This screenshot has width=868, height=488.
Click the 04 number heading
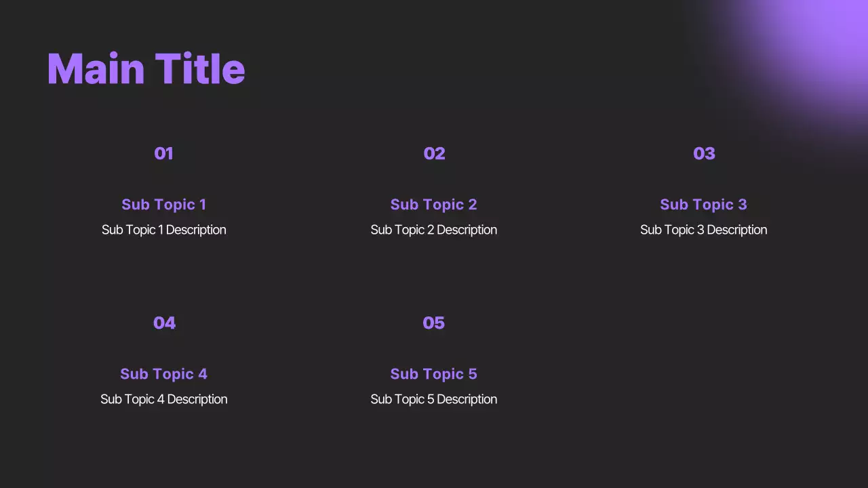[164, 323]
